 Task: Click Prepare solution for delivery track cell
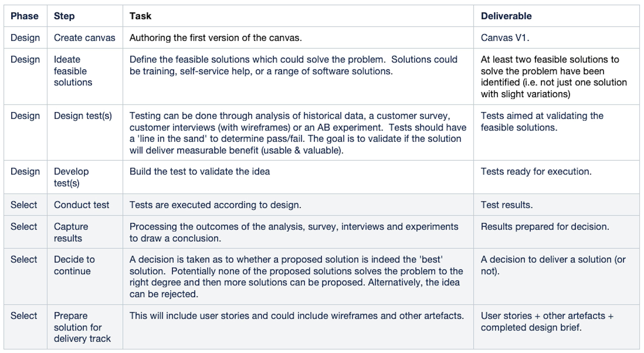coord(85,327)
